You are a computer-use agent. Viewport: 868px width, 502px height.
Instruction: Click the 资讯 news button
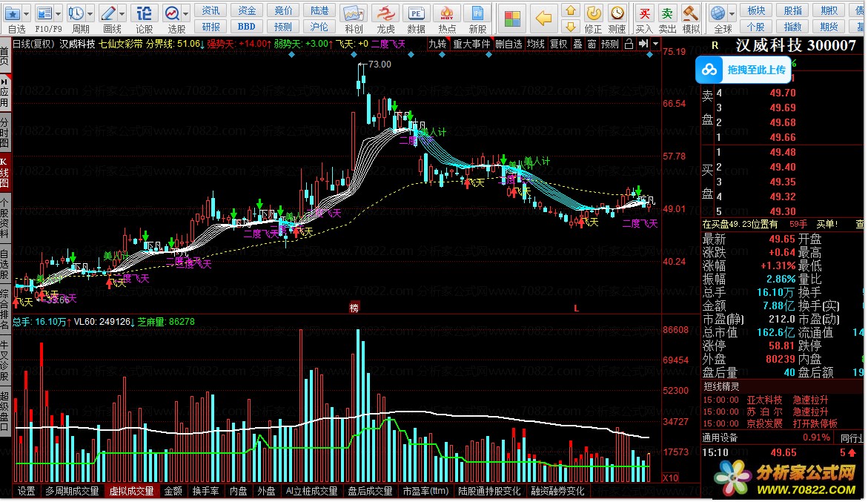(211, 10)
